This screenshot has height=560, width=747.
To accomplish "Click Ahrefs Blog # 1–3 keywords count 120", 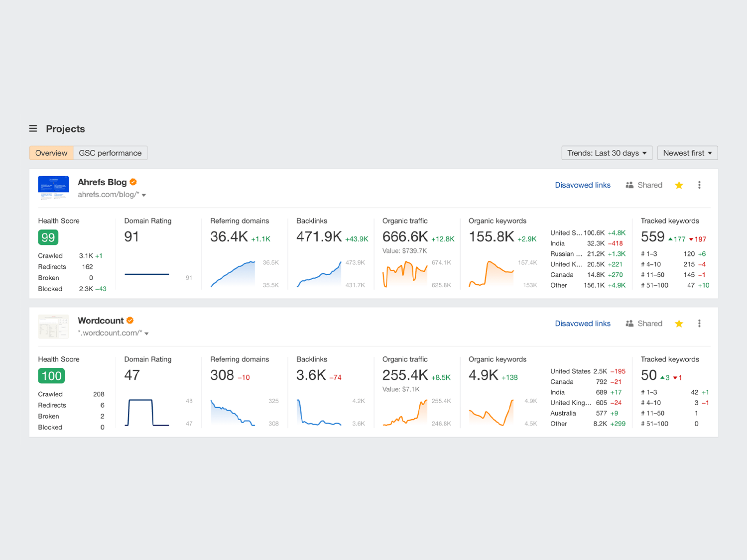I will (689, 254).
